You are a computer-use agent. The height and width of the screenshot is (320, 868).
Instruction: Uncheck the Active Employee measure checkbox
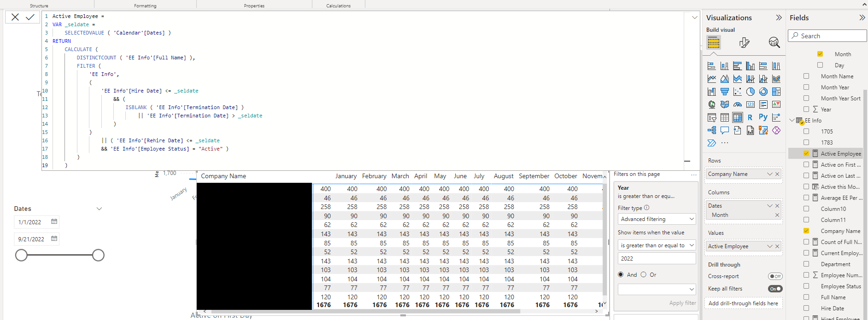click(x=806, y=153)
